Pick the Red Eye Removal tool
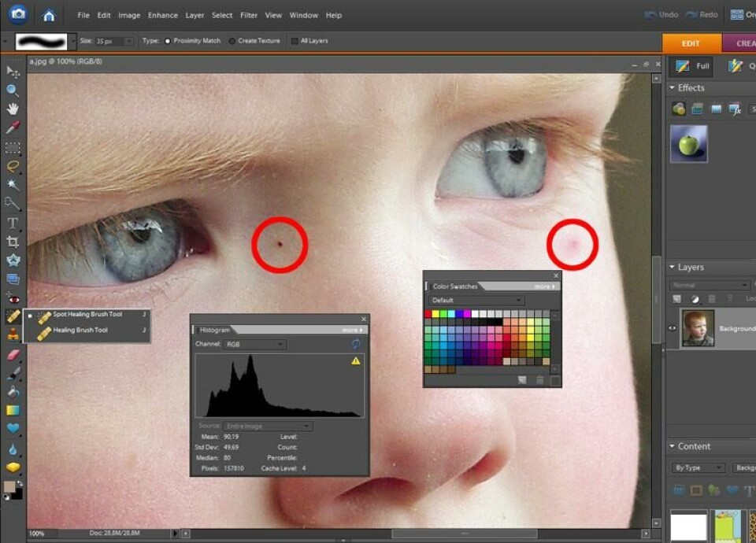This screenshot has height=543, width=756. click(13, 299)
